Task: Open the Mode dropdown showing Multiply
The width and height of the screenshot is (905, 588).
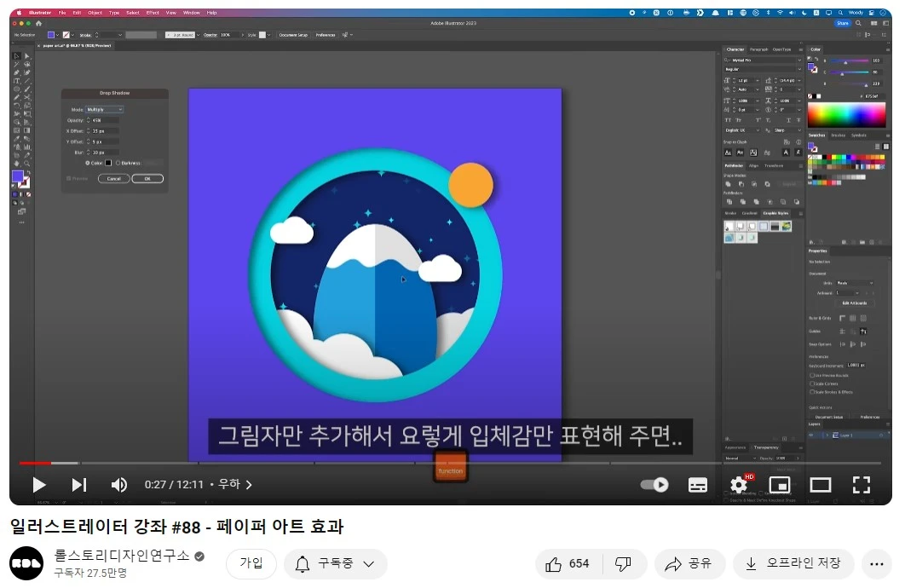Action: pos(104,109)
